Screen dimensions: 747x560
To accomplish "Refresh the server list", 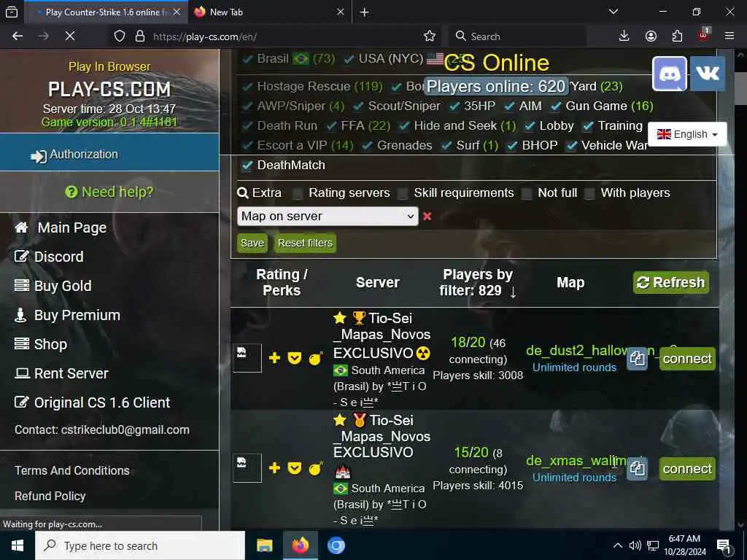I will [671, 282].
